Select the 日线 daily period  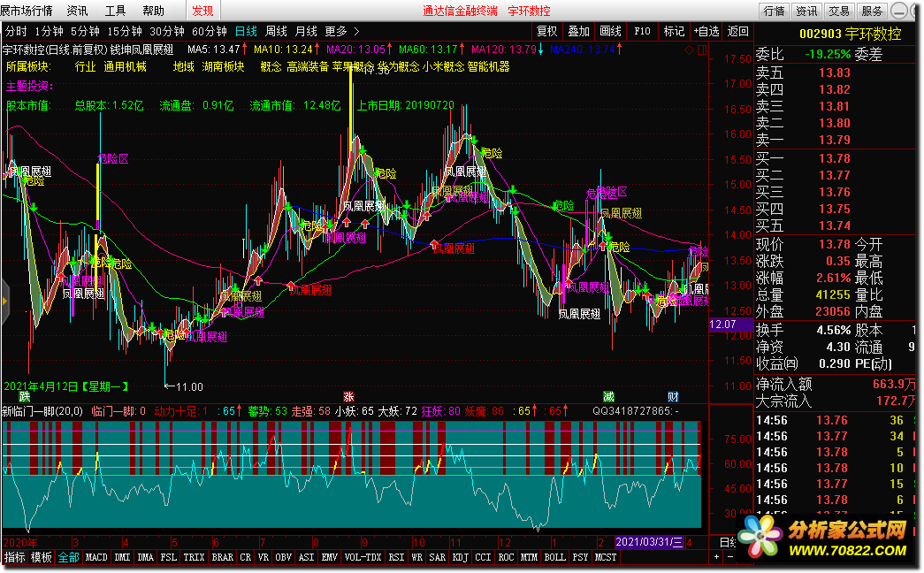point(246,31)
